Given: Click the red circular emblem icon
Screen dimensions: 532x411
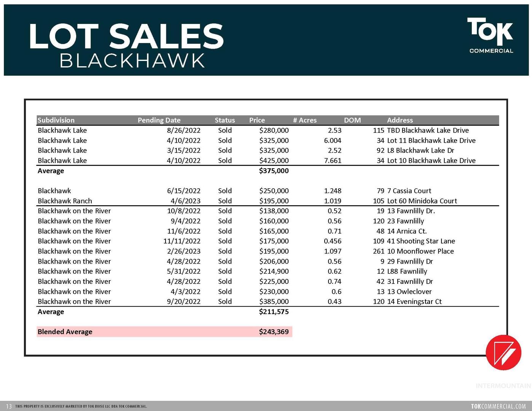Looking at the screenshot, I should coord(503,352).
